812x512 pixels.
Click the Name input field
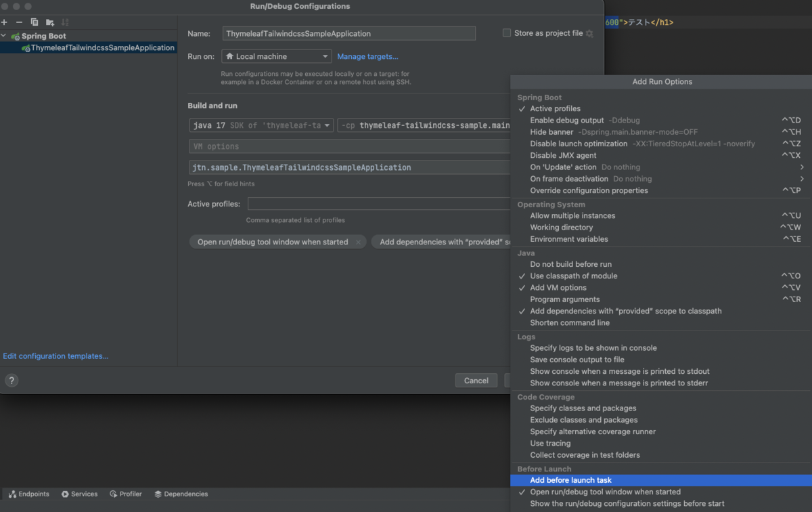coord(349,33)
